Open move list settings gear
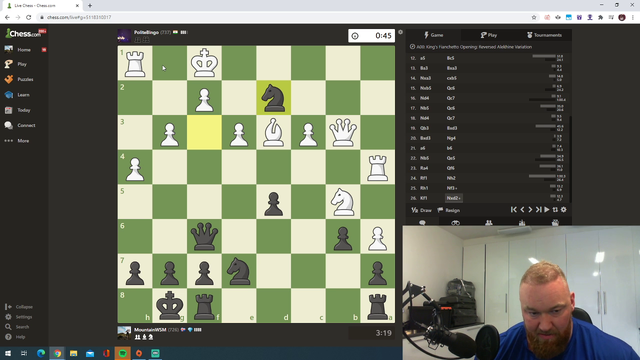This screenshot has width=640, height=360. pyautogui.click(x=564, y=210)
